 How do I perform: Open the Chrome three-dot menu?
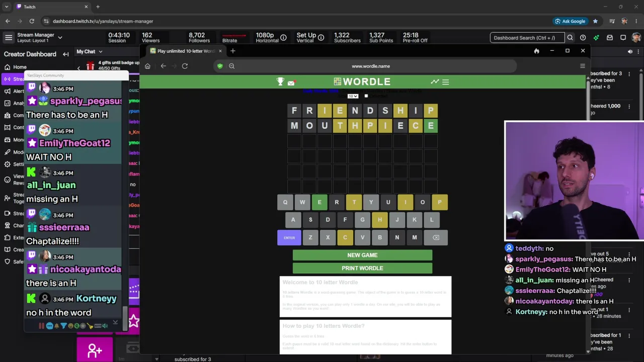(x=636, y=21)
